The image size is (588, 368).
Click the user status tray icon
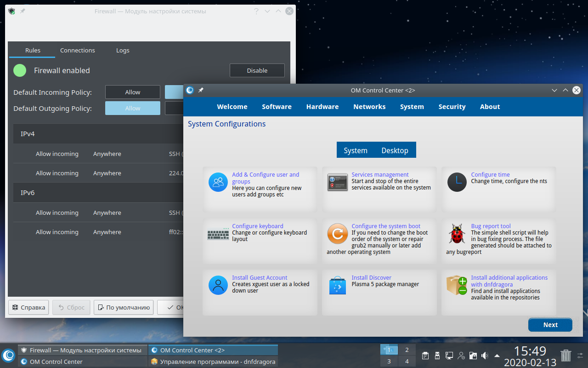coord(461,356)
